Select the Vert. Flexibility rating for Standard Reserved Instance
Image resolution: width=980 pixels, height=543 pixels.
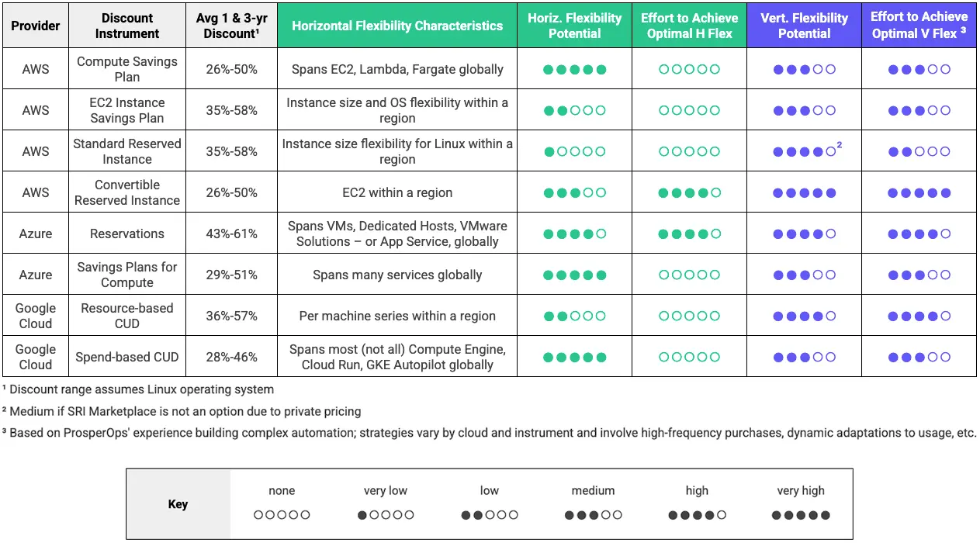pos(804,152)
